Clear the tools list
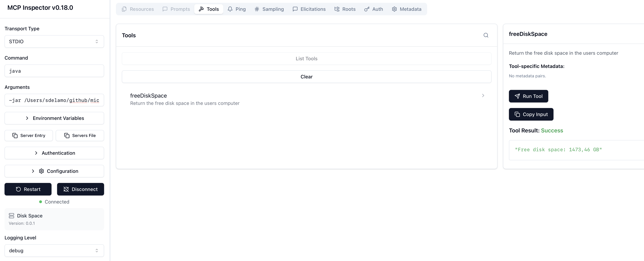 point(306,77)
